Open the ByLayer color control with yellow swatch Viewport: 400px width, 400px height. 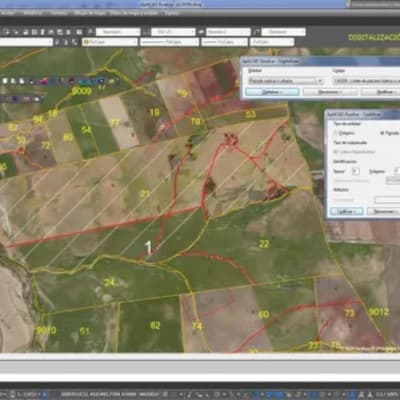coord(110,42)
